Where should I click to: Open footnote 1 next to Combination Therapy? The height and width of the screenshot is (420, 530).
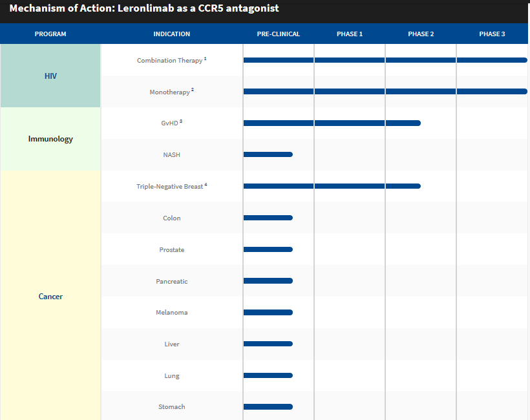tap(205, 59)
